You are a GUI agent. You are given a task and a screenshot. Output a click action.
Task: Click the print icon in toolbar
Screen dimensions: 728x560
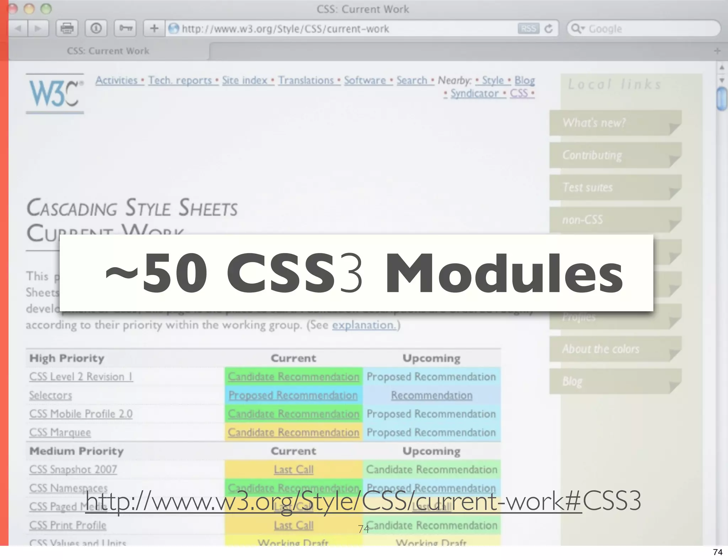click(67, 28)
